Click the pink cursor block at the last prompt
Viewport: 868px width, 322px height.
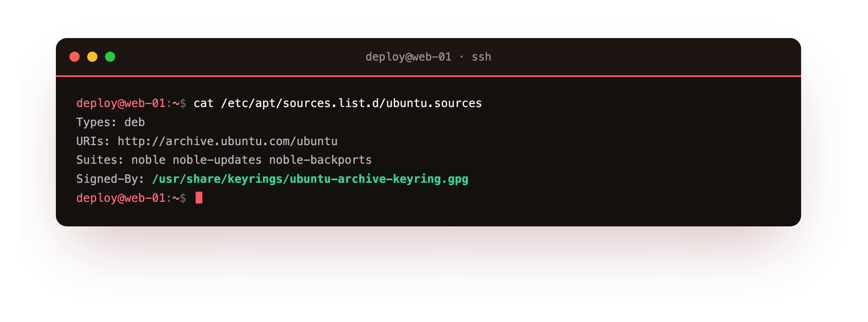(x=199, y=198)
